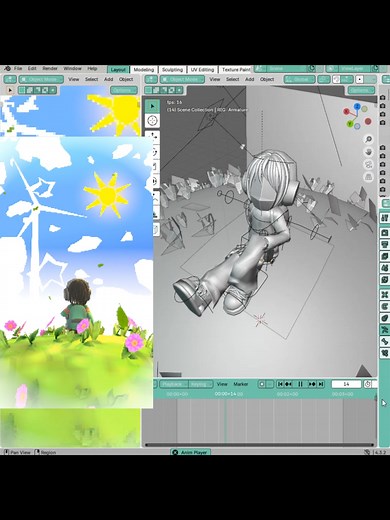Jump to previous keyframe
Screen dimensions: 390x520
(289, 384)
